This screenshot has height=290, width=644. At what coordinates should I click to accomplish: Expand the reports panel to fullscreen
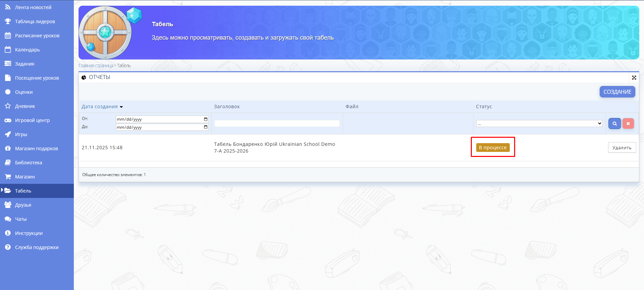click(x=634, y=78)
